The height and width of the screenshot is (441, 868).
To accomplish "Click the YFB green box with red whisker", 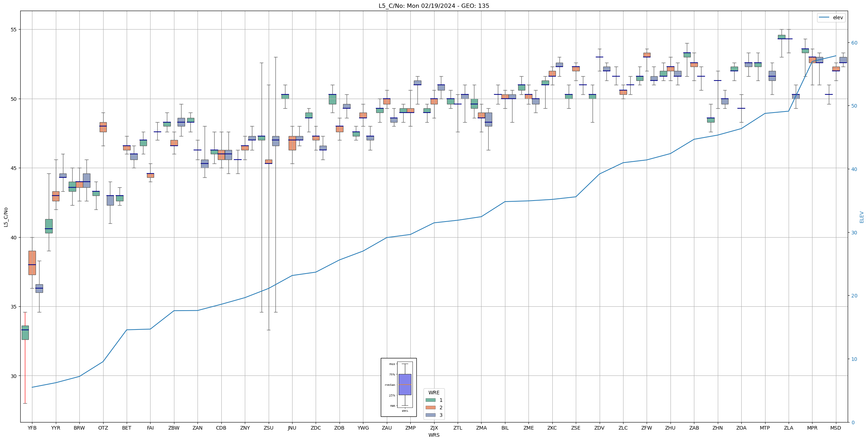I will 25,332.
